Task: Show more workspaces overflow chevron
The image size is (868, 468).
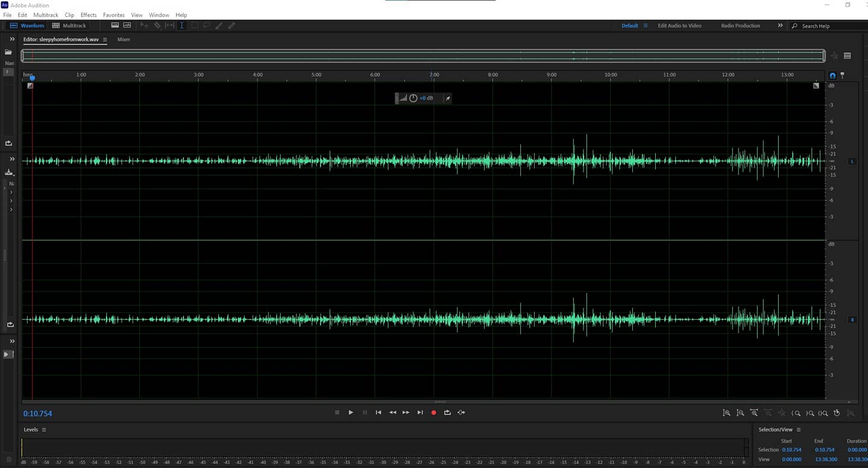Action: 780,26
